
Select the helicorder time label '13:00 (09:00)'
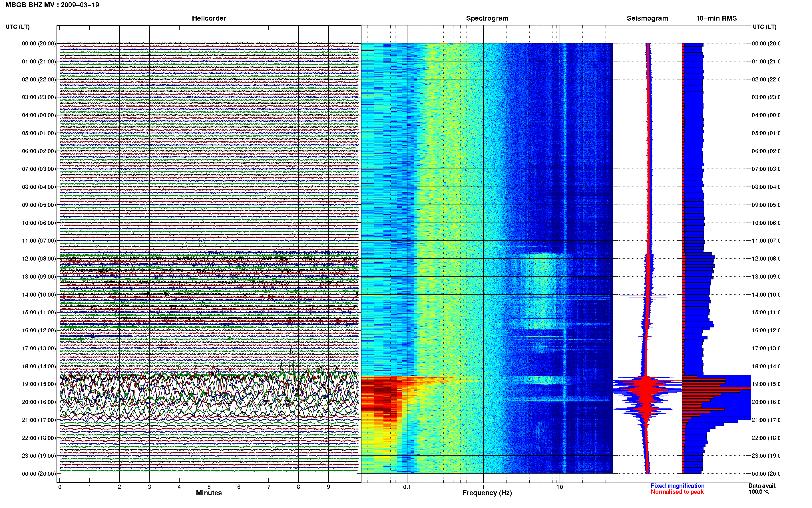[39, 277]
